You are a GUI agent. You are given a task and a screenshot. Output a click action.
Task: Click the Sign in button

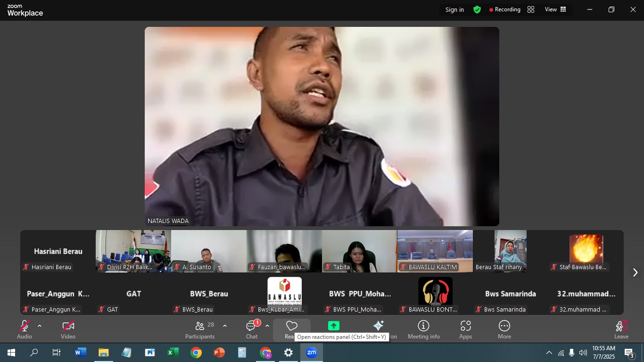click(454, 9)
